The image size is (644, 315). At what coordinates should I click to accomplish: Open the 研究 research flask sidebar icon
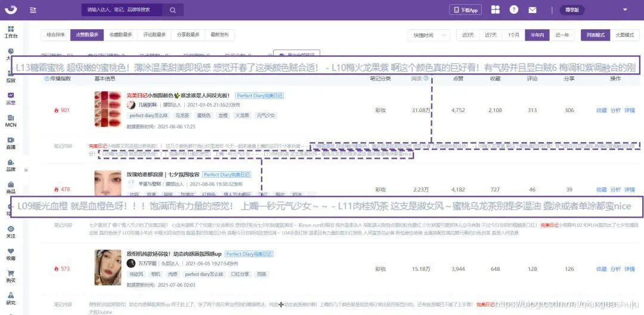(11, 298)
